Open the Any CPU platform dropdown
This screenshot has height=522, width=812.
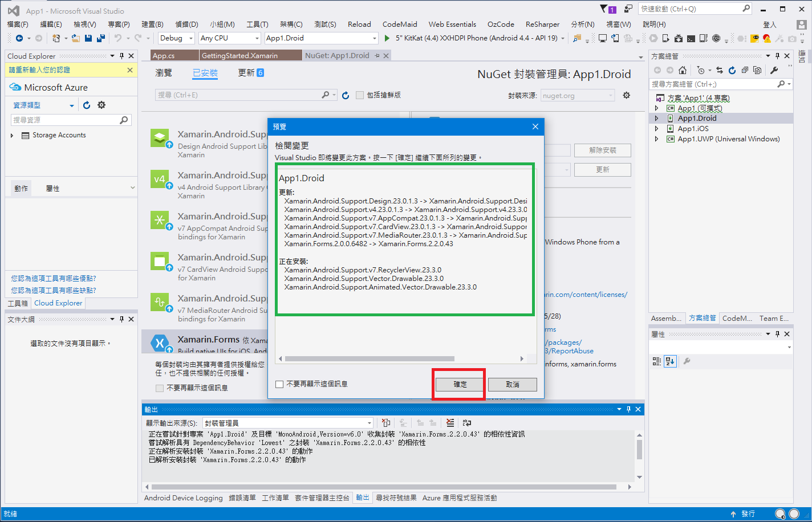pyautogui.click(x=229, y=38)
